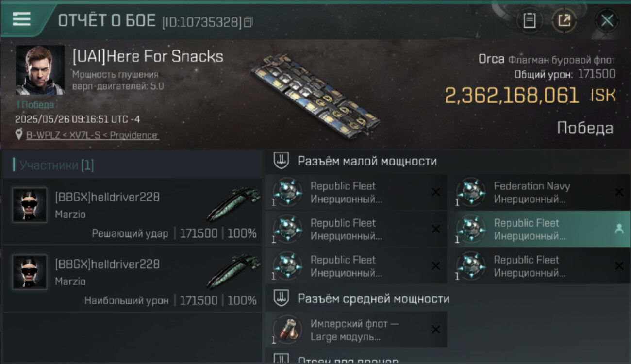Image resolution: width=631 pixels, height=364 pixels.
Task: Click the X on Federation Navy module
Action: [619, 192]
